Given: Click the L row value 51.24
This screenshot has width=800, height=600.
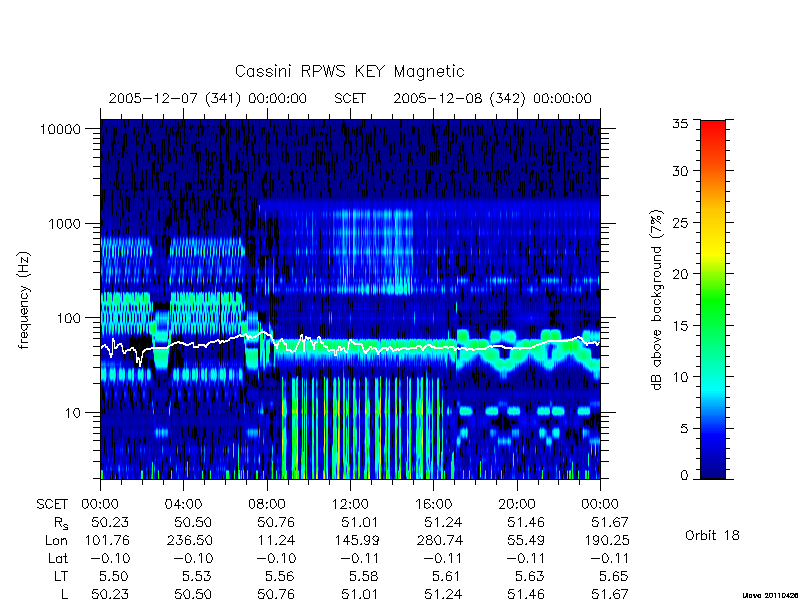Looking at the screenshot, I should click(443, 594).
